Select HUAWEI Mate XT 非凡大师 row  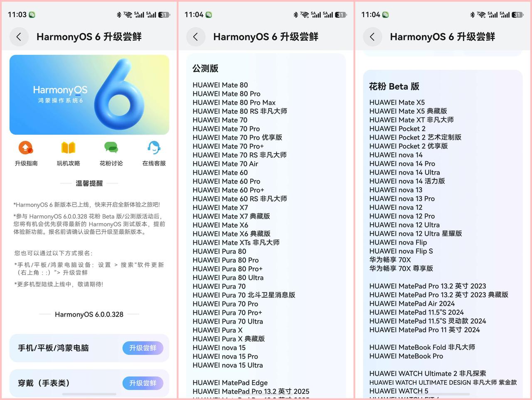(x=411, y=120)
